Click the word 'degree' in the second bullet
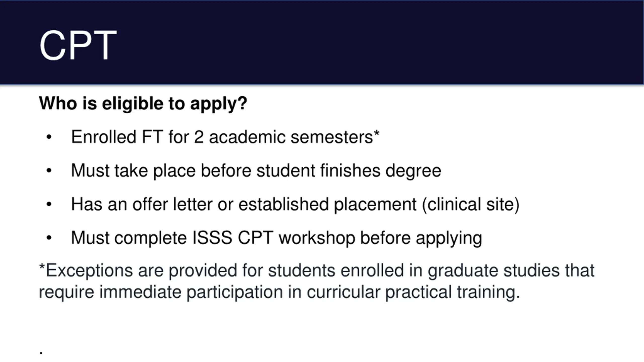Screen dimensions: 644x362 (413, 171)
